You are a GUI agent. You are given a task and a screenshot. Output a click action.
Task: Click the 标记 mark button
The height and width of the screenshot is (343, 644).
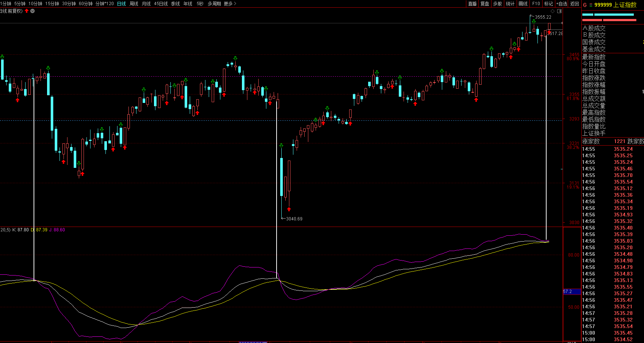pos(548,4)
